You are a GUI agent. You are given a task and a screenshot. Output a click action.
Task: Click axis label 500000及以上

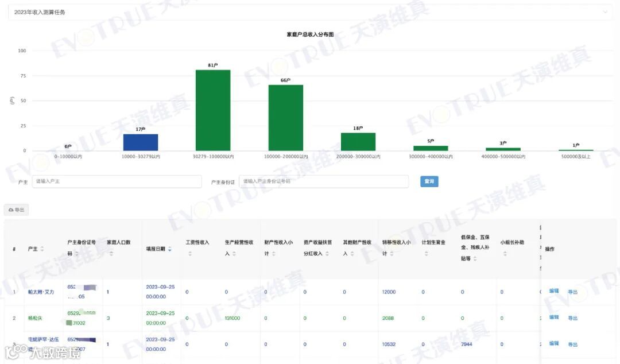(576, 157)
